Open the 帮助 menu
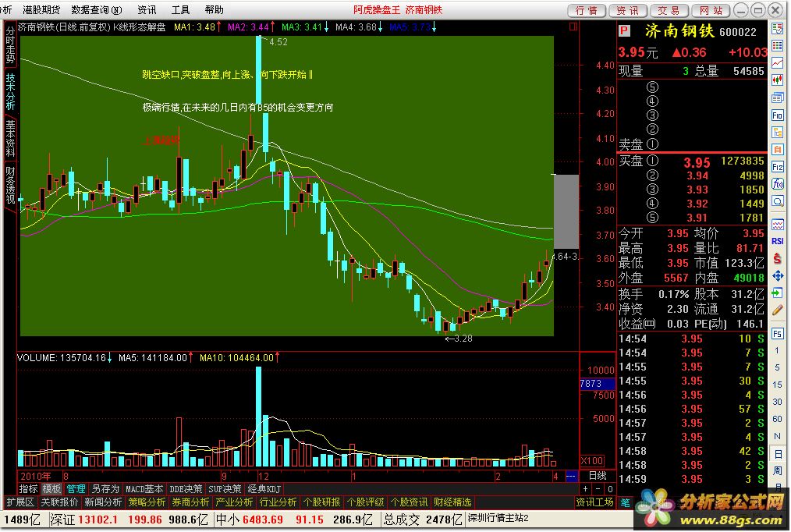This screenshot has width=791, height=532. coord(214,9)
